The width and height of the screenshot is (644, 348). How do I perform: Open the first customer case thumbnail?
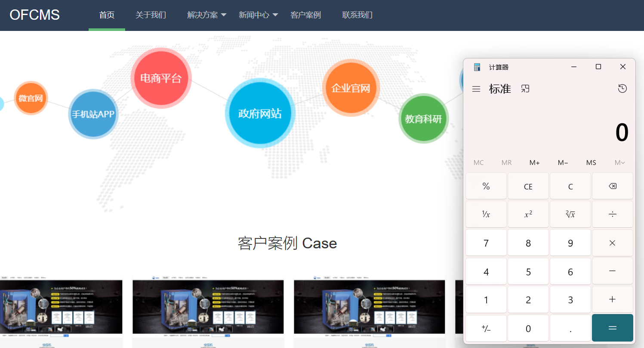[61, 307]
